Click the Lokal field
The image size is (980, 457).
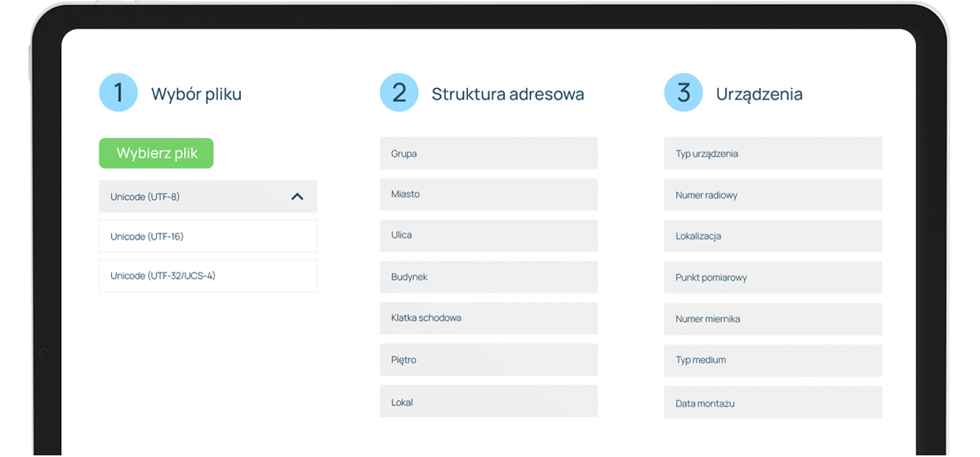coord(488,402)
